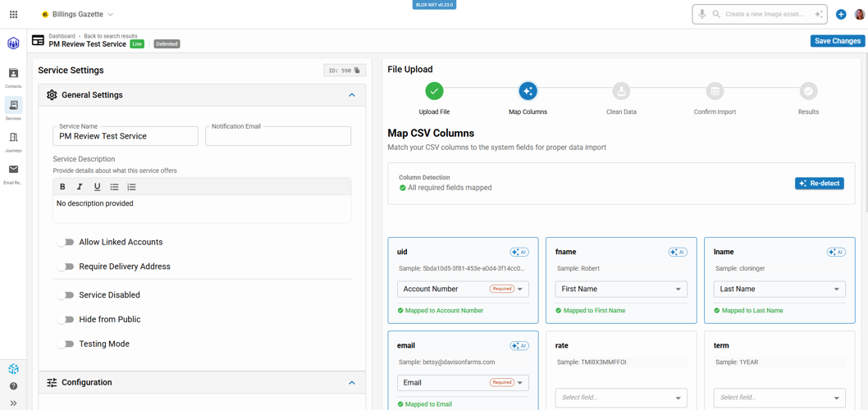Click the AI badge on email card
The height and width of the screenshot is (410, 868).
click(x=519, y=346)
